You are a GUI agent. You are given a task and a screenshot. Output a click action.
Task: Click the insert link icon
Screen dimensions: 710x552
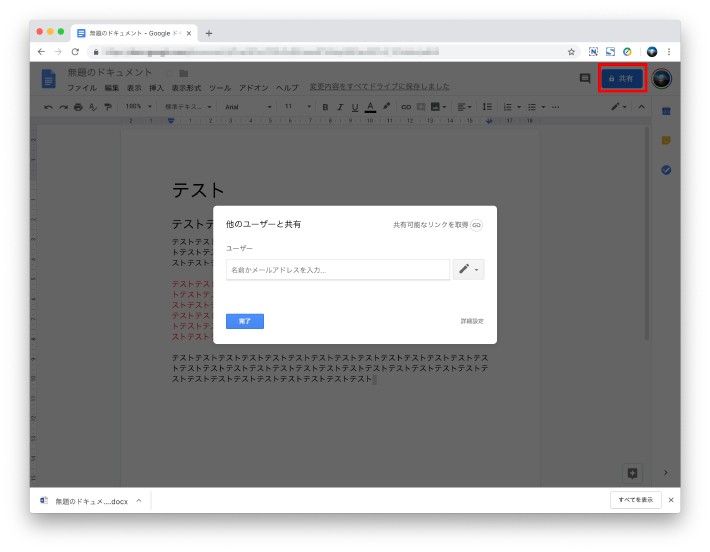pyautogui.click(x=406, y=107)
